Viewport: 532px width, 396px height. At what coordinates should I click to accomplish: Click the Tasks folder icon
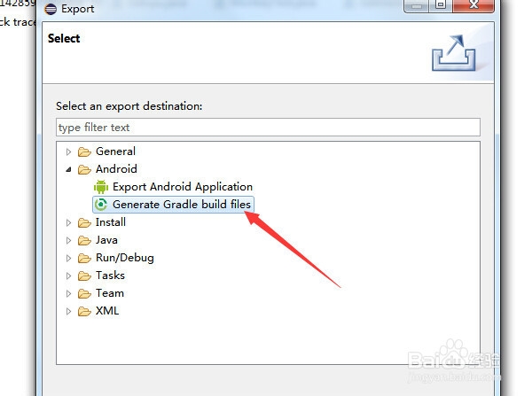(84, 276)
